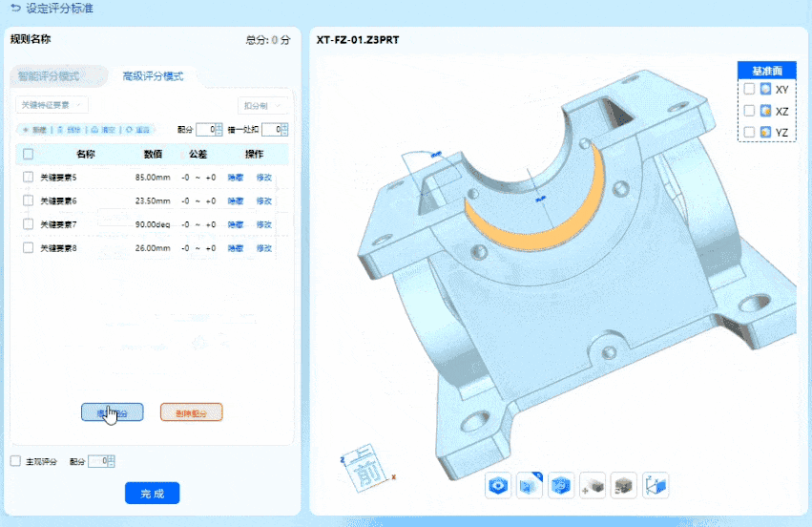Click the 主观评分 配分 spinner arrows
The height and width of the screenshot is (527, 812).
112,461
